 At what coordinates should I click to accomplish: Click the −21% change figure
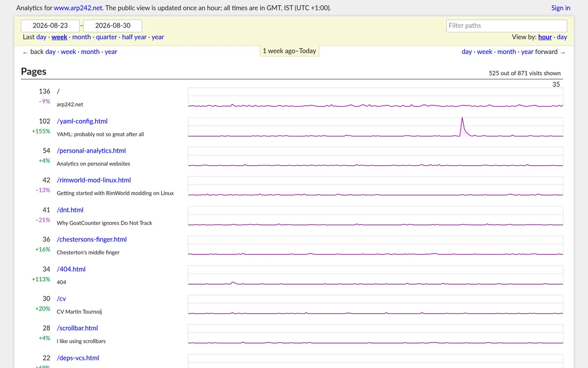[x=43, y=220]
